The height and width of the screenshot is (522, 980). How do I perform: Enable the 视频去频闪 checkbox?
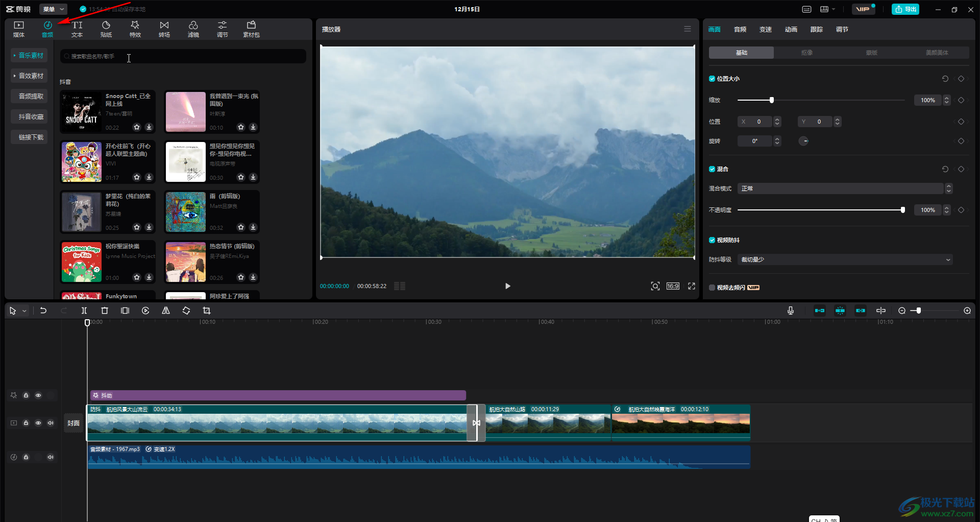[x=712, y=288]
